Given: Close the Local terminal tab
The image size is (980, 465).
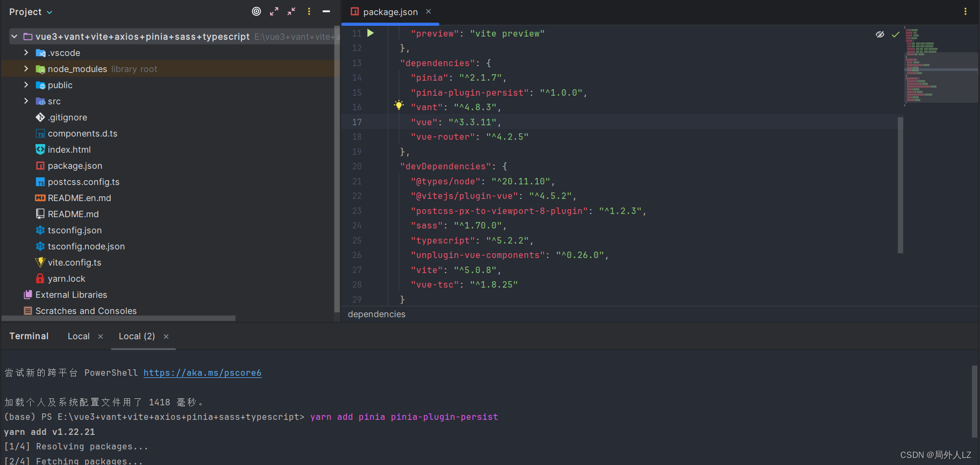Looking at the screenshot, I should click(101, 337).
